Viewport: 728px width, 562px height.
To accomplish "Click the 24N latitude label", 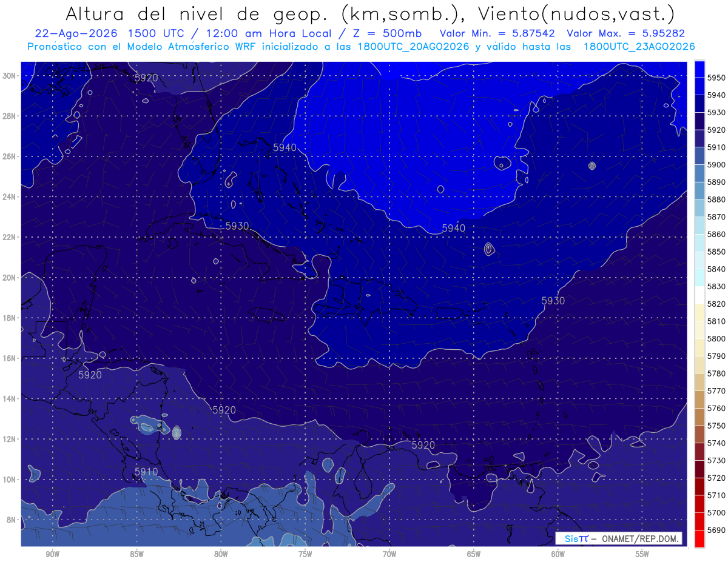I will pos(10,197).
